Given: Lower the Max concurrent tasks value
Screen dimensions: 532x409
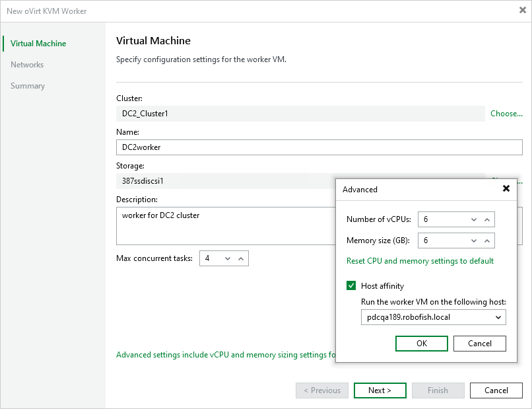Looking at the screenshot, I should [228, 259].
